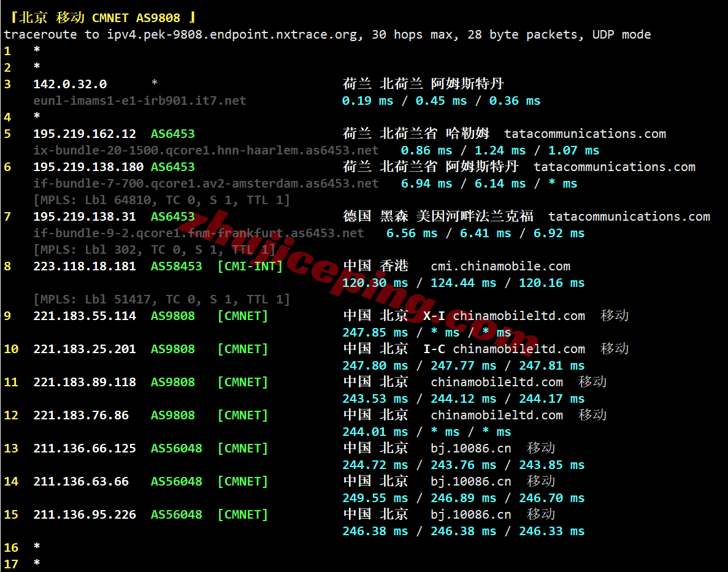Screen dimensions: 728x572
Task: Click [CMNET] tag on 221.183.55.114 row
Action: tap(242, 316)
